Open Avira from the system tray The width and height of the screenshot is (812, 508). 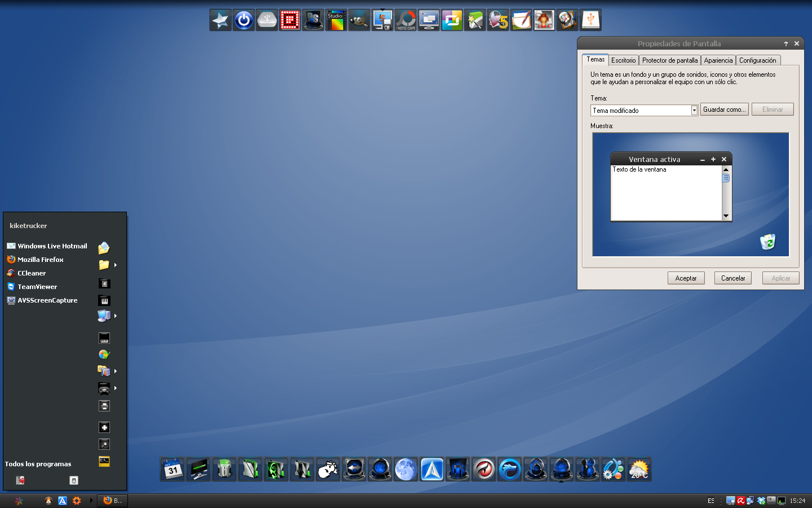click(741, 501)
